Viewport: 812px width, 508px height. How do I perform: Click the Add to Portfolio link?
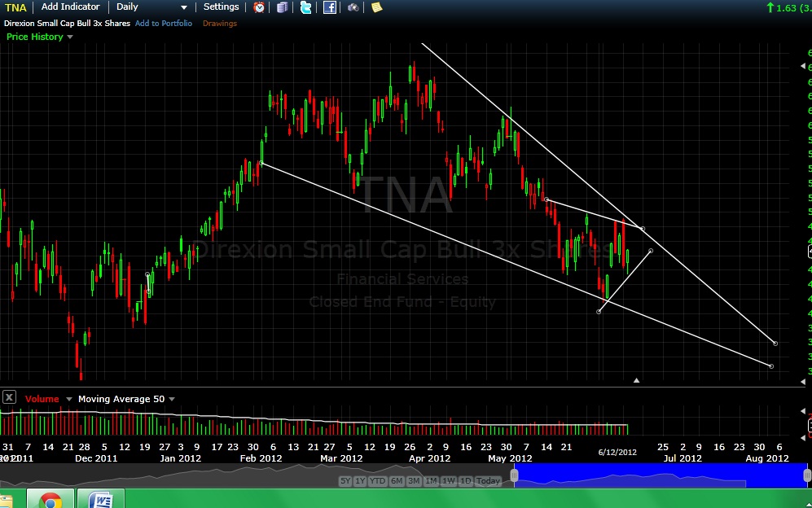pyautogui.click(x=164, y=24)
